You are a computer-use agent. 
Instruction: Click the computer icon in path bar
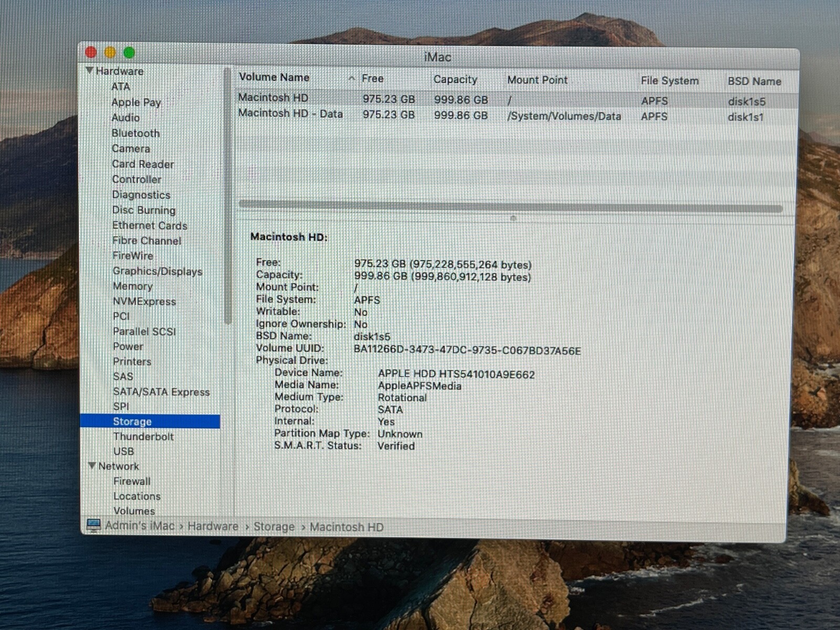[x=93, y=526]
